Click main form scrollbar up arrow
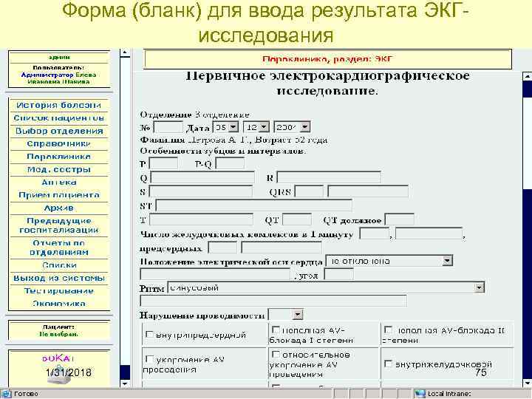Screen dimensions: 532x399 pos(528,76)
